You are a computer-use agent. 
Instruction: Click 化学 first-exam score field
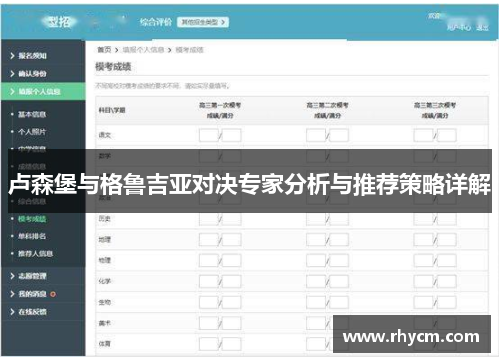tap(209, 281)
